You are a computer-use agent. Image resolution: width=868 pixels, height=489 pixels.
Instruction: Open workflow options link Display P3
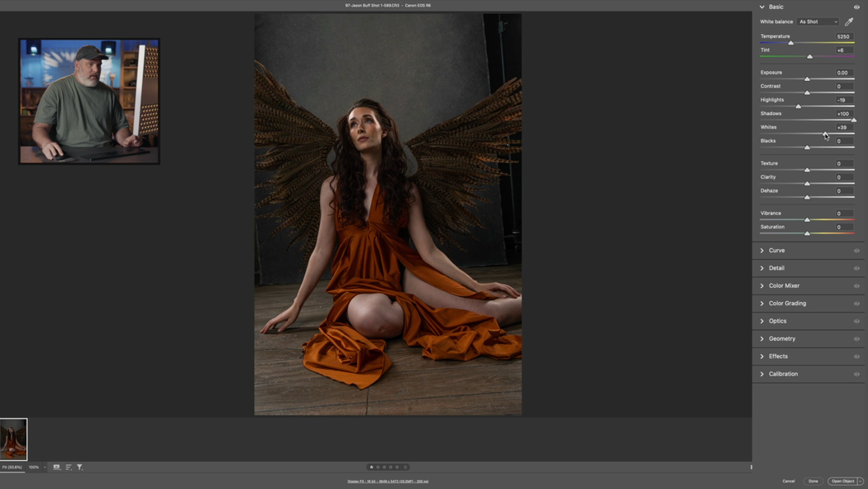[x=388, y=482]
